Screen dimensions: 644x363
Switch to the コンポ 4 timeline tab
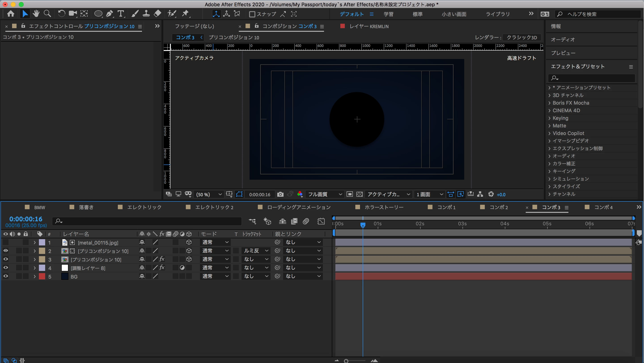point(603,207)
